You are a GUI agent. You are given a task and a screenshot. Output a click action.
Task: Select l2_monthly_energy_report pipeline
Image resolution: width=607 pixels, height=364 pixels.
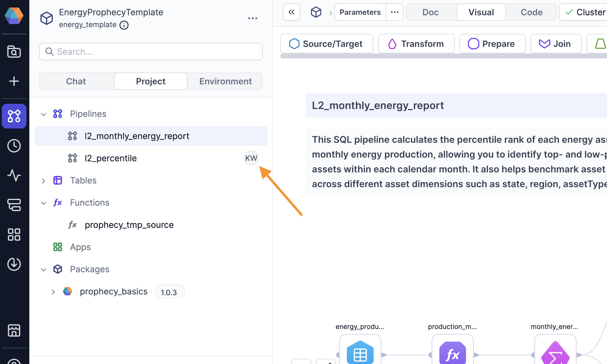coord(151,136)
